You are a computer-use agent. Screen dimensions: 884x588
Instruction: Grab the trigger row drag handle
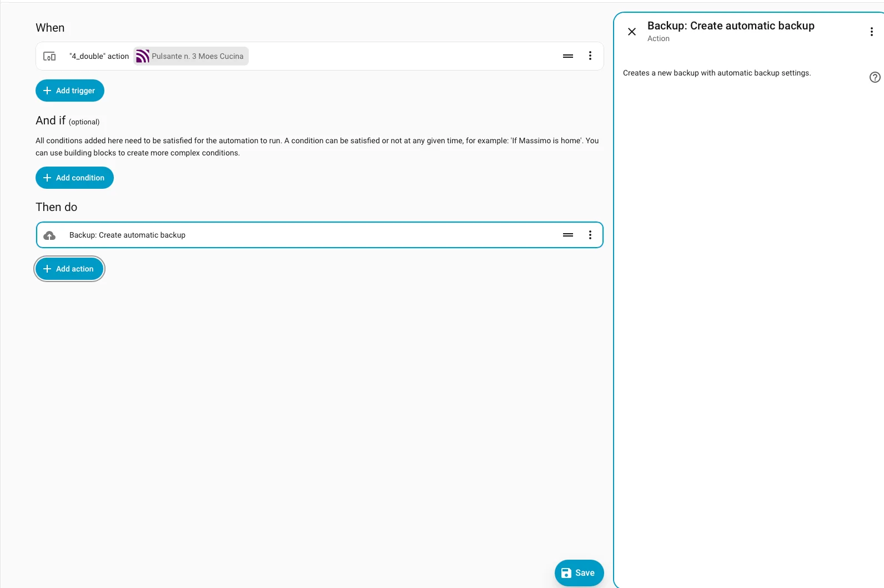coord(568,56)
